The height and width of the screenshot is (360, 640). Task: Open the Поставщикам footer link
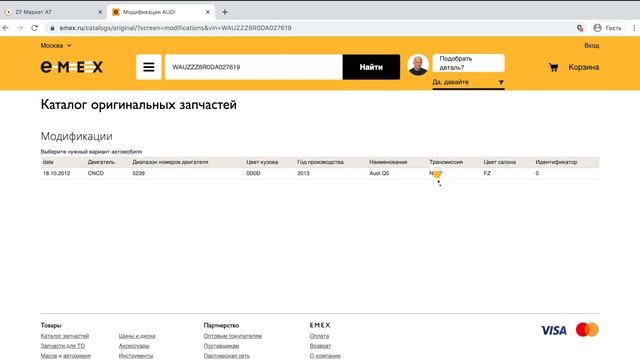(221, 346)
